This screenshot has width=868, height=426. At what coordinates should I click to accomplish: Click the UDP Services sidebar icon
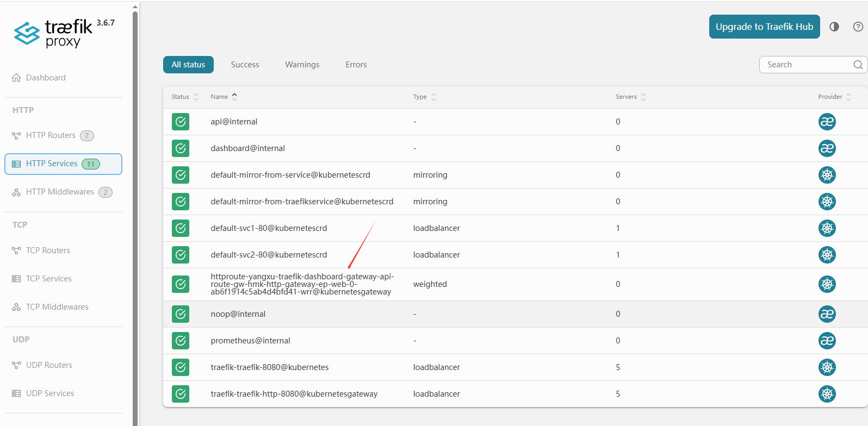pos(16,393)
